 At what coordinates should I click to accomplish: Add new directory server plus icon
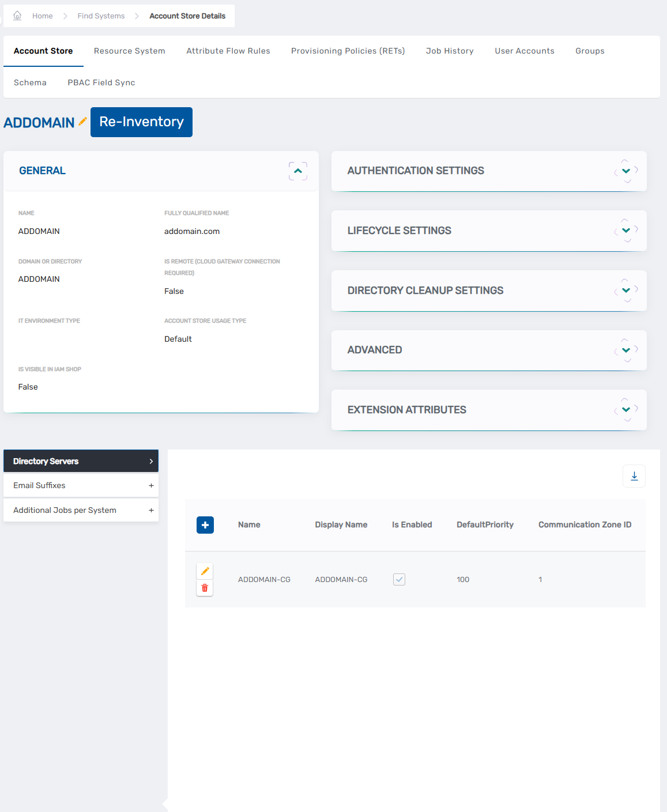click(x=205, y=525)
